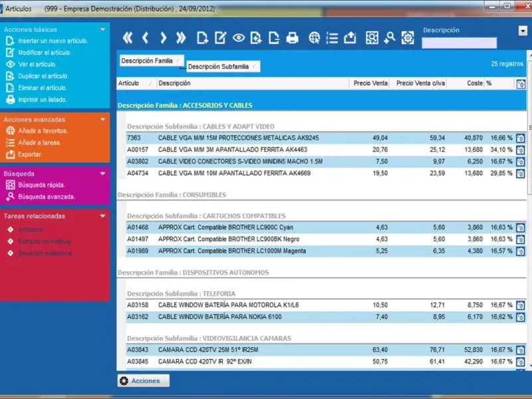532x399 pixels.
Task: Click Insertar un nuevo artículo
Action: (53, 41)
